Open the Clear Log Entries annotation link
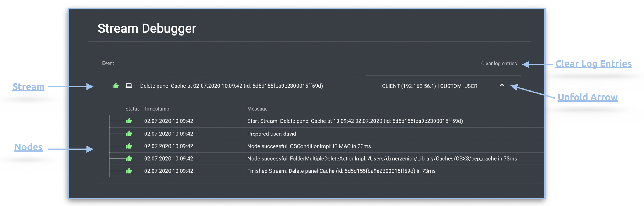The image size is (644, 206). coord(593,64)
